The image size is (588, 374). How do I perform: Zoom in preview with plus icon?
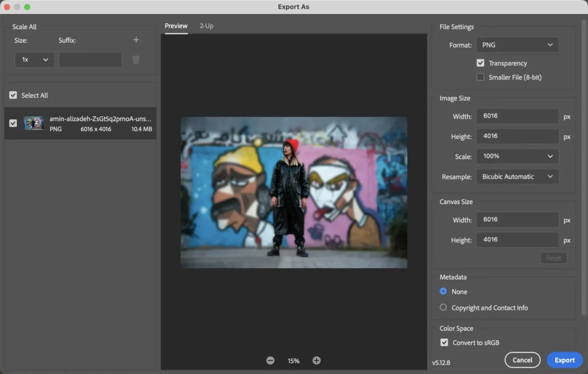317,361
